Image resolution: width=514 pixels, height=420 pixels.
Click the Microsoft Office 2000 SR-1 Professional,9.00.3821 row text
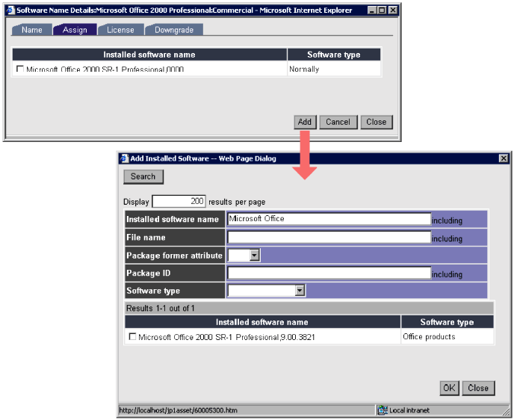(226, 337)
